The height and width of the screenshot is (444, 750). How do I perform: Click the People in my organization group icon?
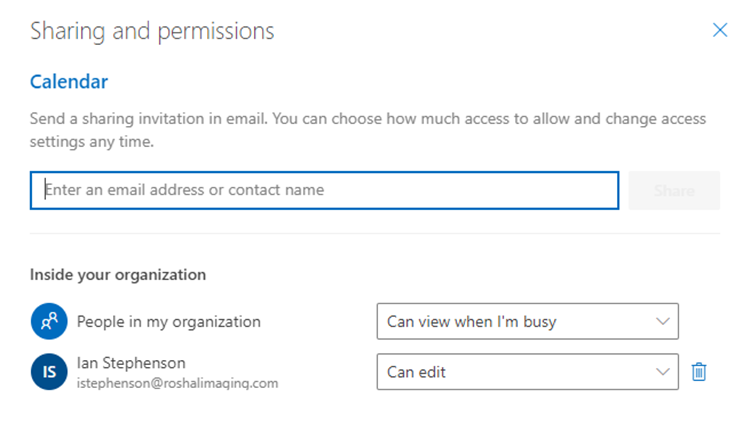(47, 322)
